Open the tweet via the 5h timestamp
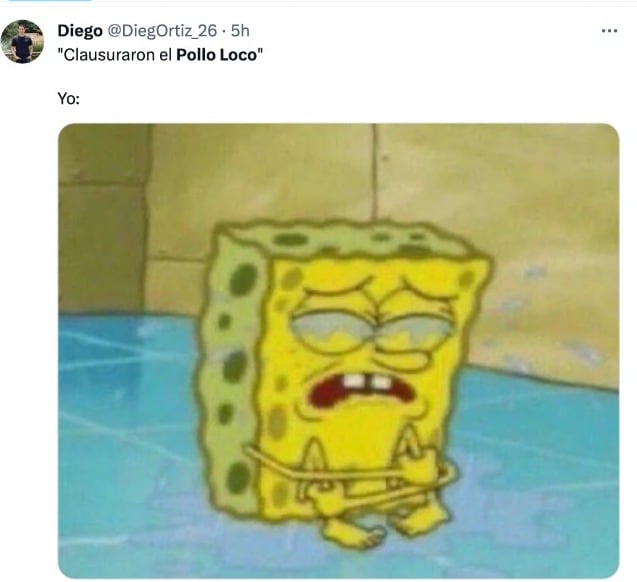637x582 pixels. pyautogui.click(x=240, y=31)
